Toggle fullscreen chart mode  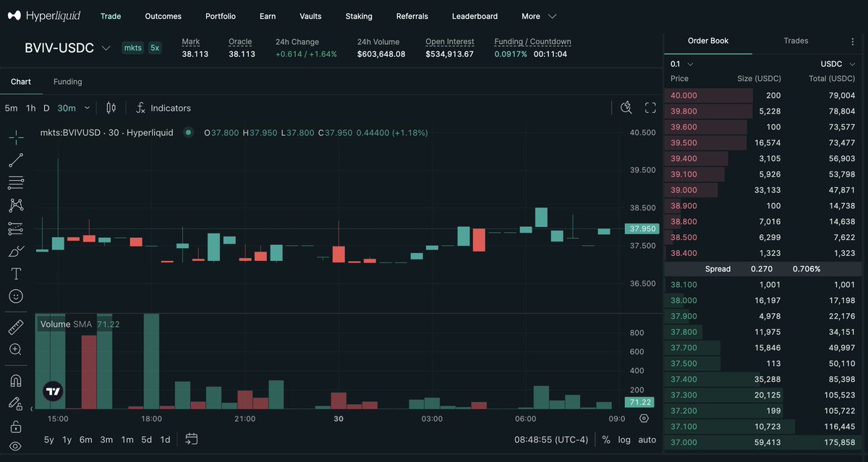(650, 108)
